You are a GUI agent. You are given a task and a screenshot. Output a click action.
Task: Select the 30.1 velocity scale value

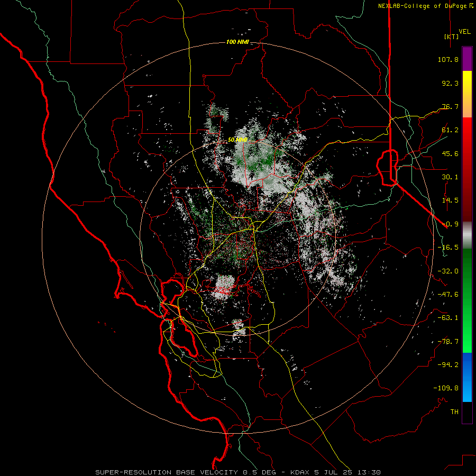[450, 177]
